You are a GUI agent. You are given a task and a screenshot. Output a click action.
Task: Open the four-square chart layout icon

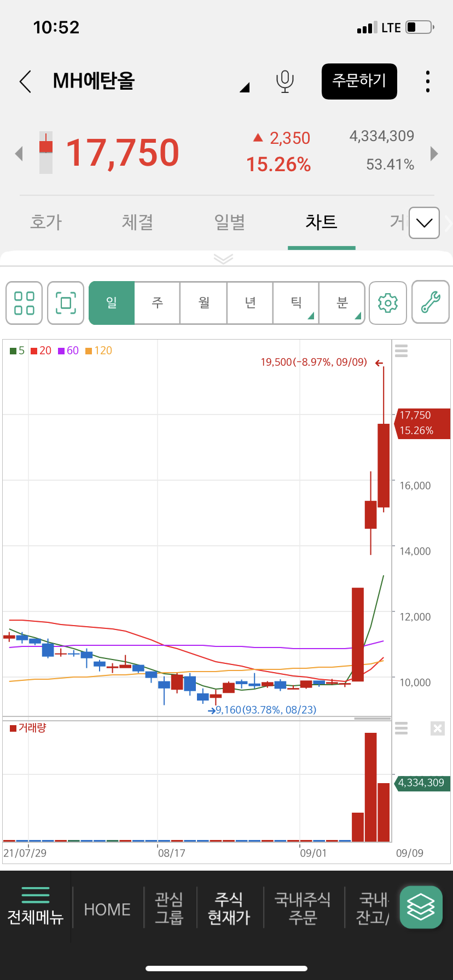pos(24,302)
